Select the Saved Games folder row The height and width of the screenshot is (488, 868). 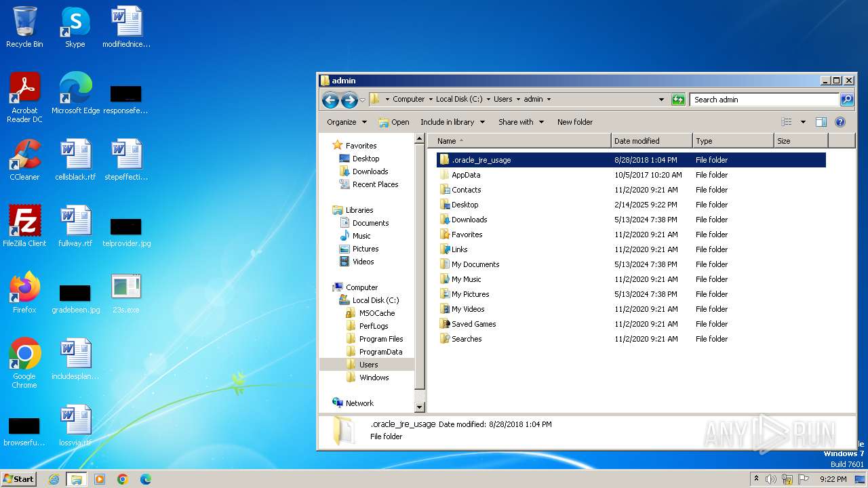tap(631, 324)
